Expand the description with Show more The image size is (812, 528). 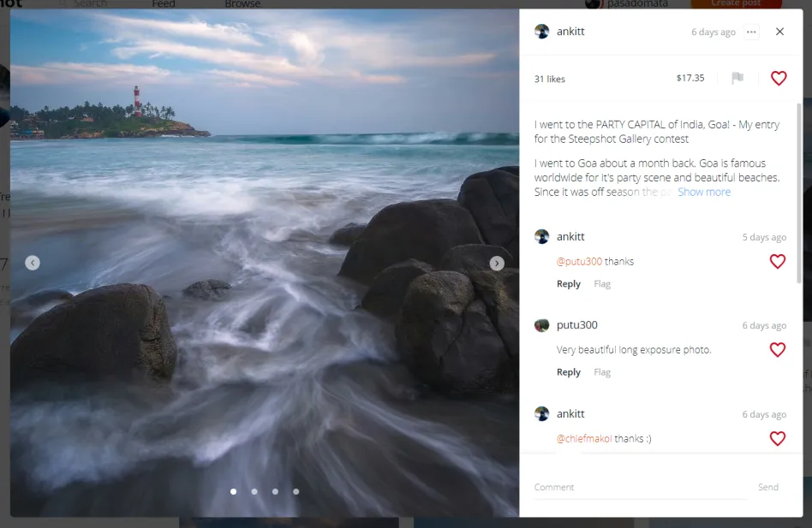pos(704,192)
